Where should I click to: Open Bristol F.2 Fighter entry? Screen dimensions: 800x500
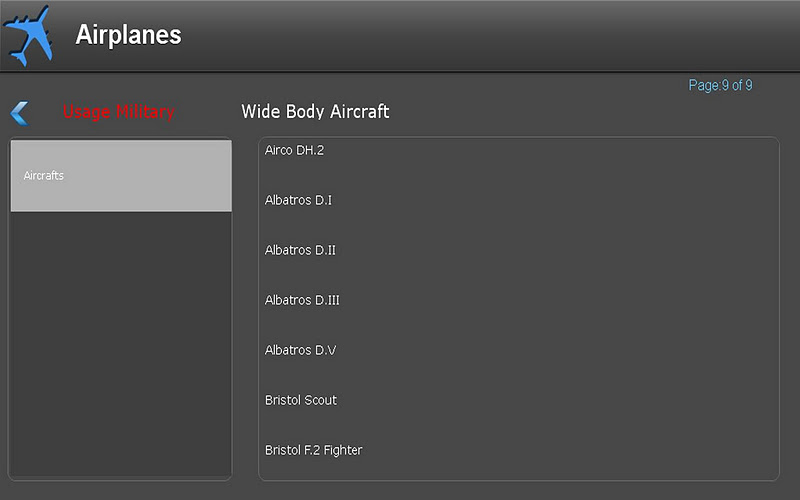pos(314,450)
